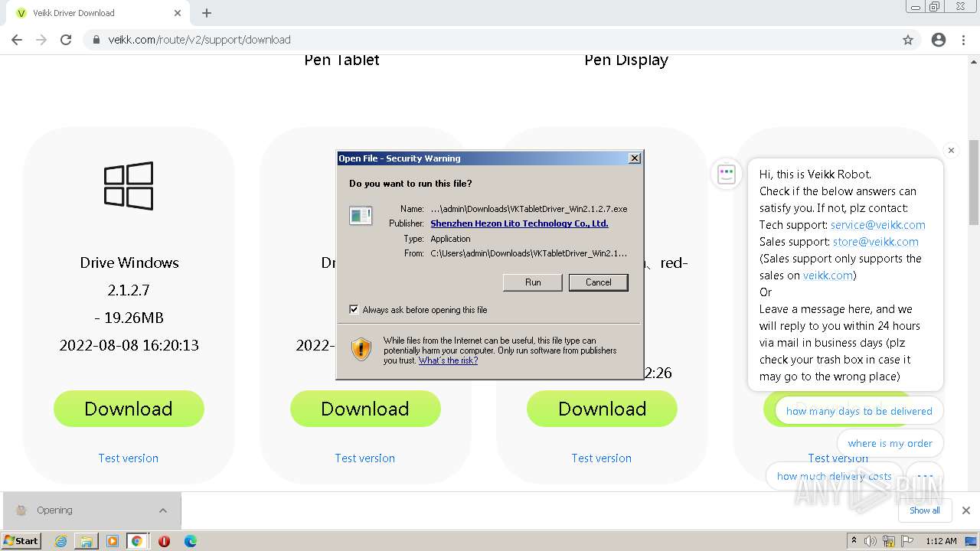This screenshot has width=980, height=551.
Task: Email store@veikk.com sales support
Action: tap(876, 242)
